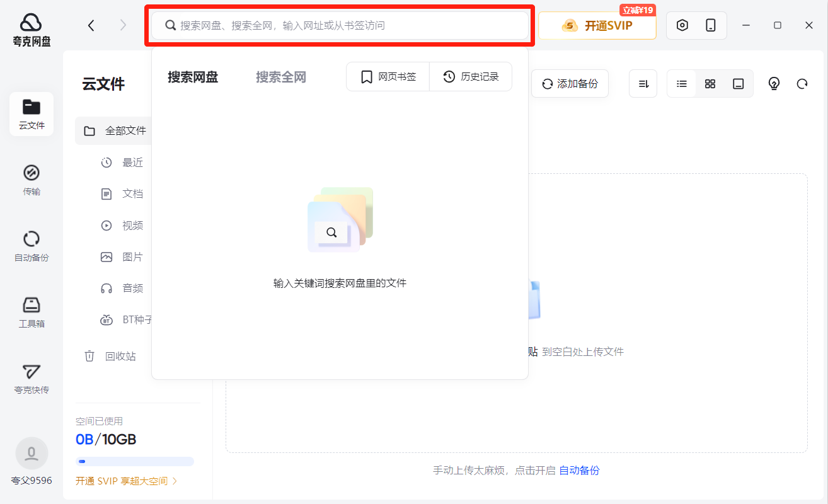Open 回收站 recycle bin
Screen dimensions: 828x504
(111, 357)
